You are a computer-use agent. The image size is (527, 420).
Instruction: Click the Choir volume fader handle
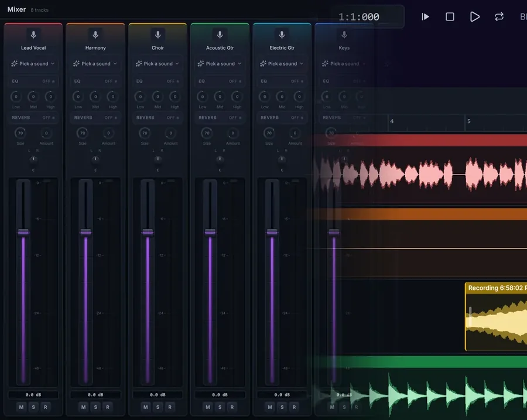(x=148, y=232)
